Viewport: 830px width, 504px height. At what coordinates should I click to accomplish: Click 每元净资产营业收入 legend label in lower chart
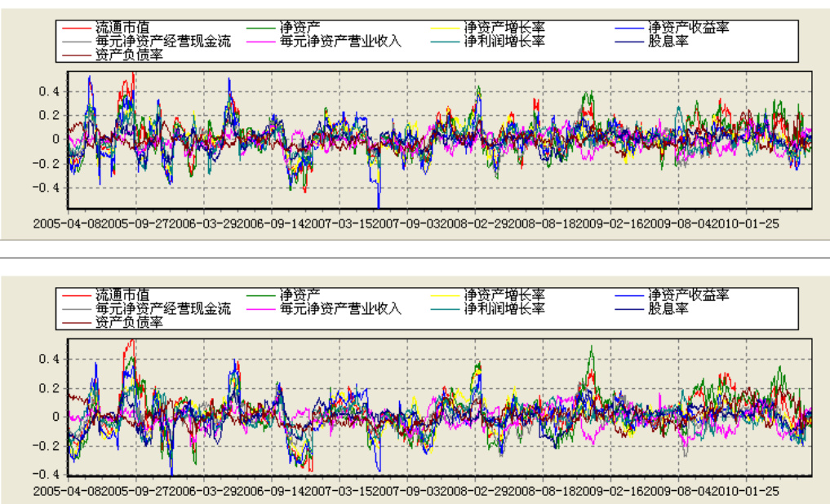pyautogui.click(x=340, y=309)
